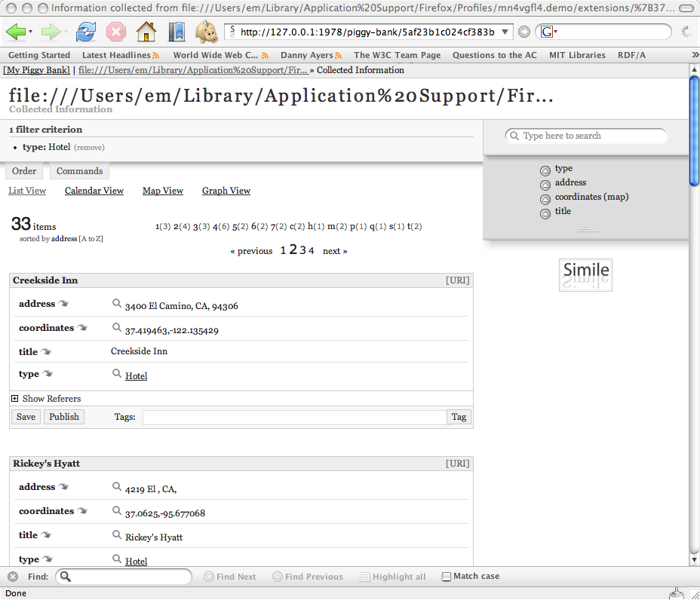
Task: Click magnifier icon beside Creekside Inn address
Action: tap(117, 303)
